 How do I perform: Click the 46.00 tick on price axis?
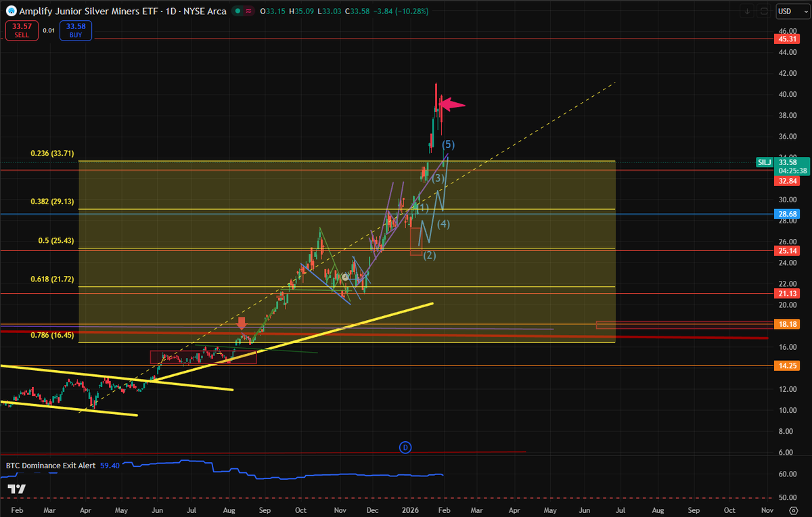(x=786, y=31)
